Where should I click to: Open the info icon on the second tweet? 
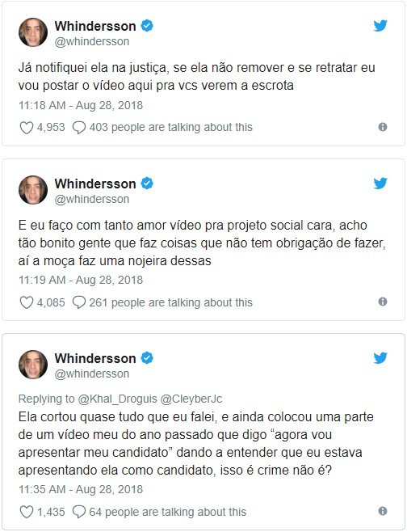(x=383, y=302)
